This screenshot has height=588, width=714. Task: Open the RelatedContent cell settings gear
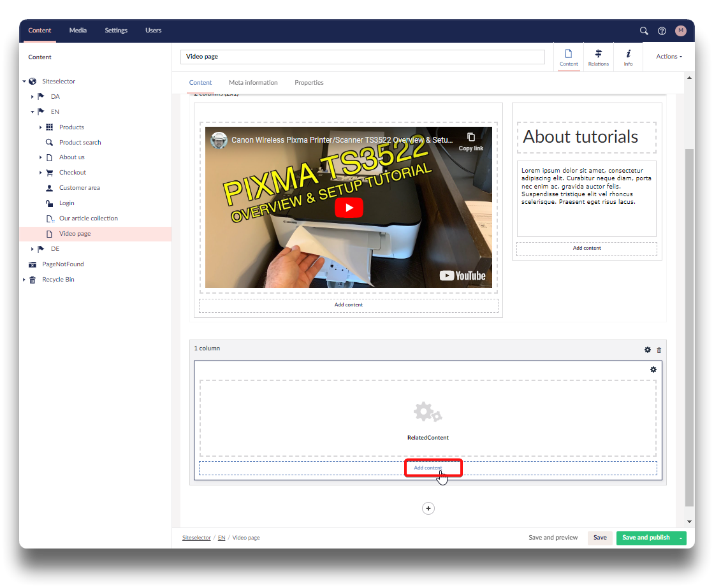(653, 369)
